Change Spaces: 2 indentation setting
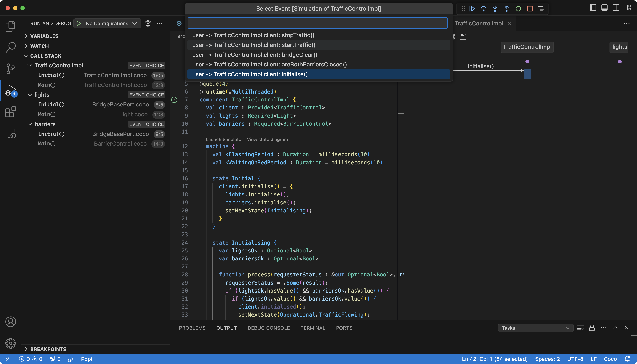The height and width of the screenshot is (364, 637). pyautogui.click(x=547, y=359)
